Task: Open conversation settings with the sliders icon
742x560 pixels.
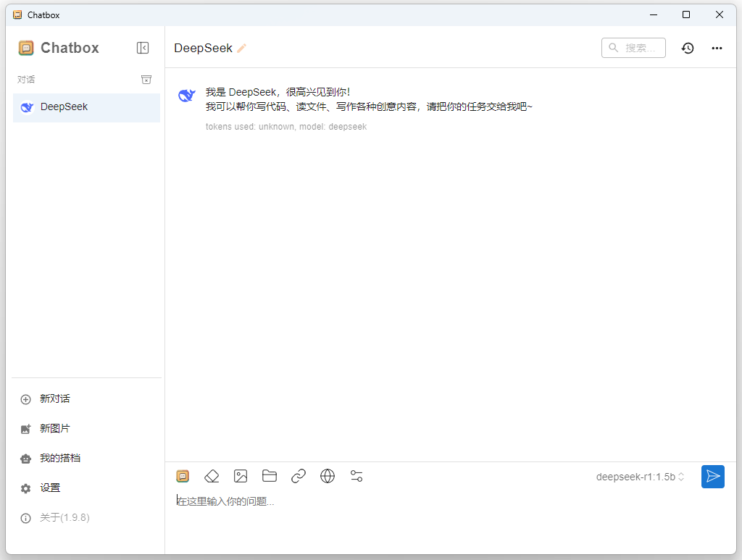Action: [357, 476]
